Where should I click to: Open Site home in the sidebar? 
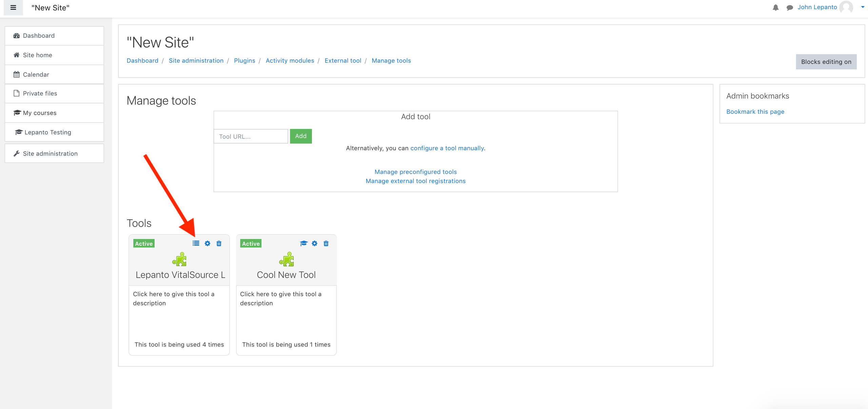coord(54,55)
